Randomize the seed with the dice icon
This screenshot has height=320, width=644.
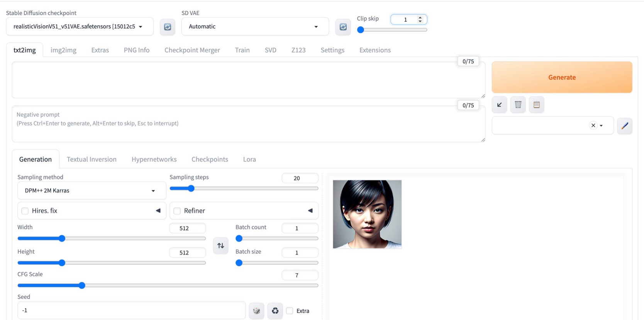(256, 311)
